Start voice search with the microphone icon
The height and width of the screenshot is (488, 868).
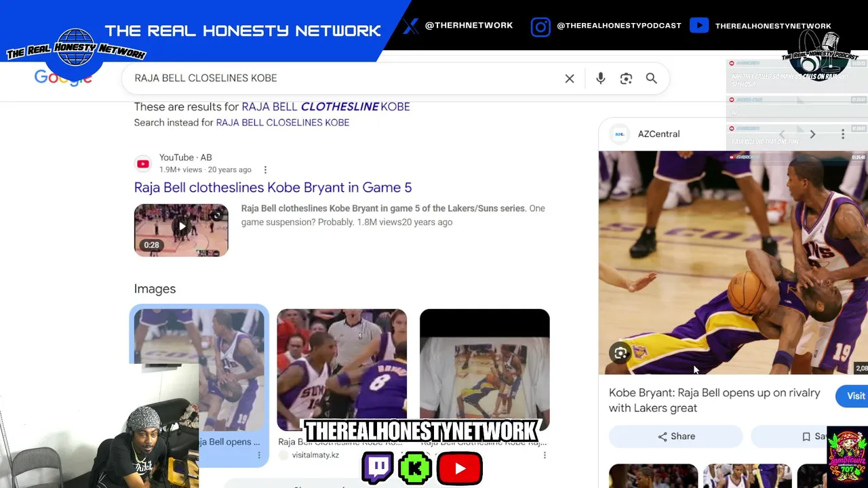point(600,79)
